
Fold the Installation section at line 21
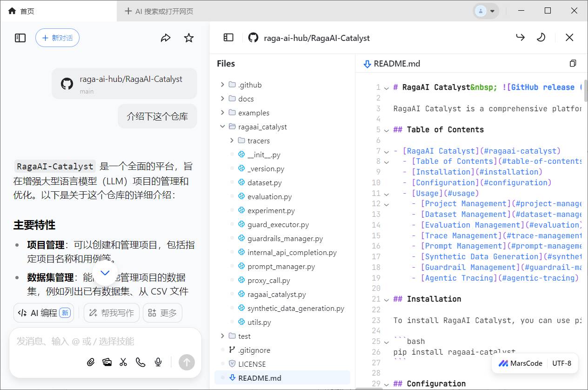(387, 299)
